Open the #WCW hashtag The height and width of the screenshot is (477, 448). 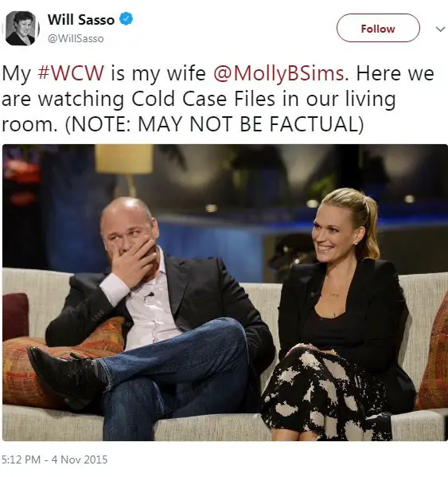(71, 73)
